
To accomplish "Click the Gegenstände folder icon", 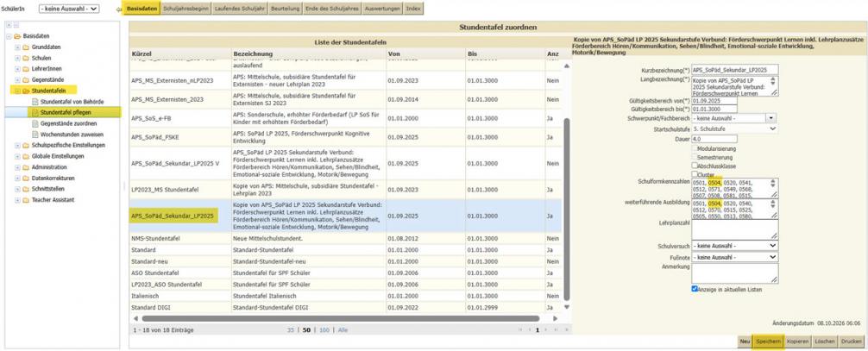I will coord(26,79).
